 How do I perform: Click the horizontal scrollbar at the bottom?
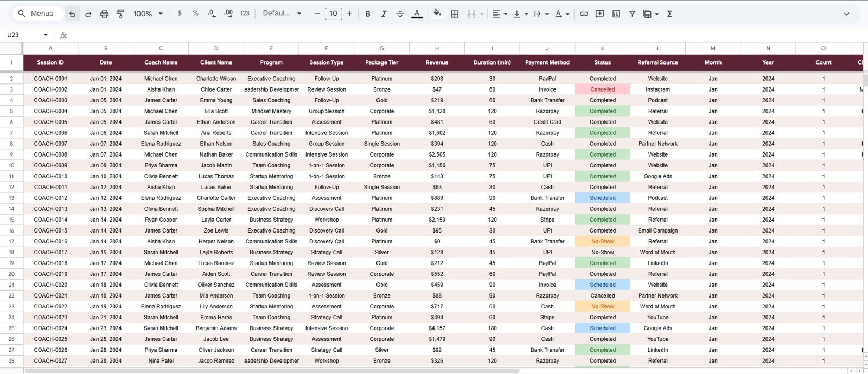[x=271, y=371]
